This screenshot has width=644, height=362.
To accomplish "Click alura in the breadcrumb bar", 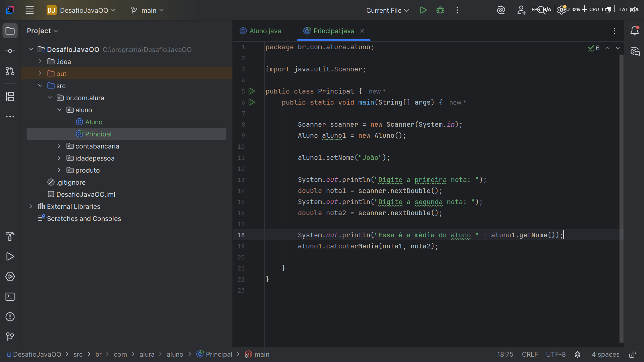I will 147,354.
